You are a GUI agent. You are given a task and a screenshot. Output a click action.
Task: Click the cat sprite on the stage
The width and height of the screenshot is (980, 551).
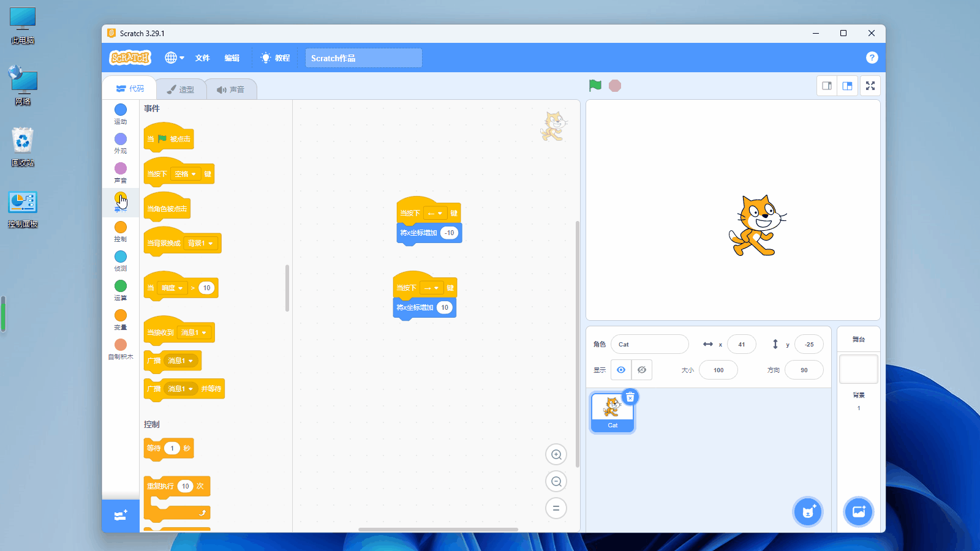click(757, 225)
